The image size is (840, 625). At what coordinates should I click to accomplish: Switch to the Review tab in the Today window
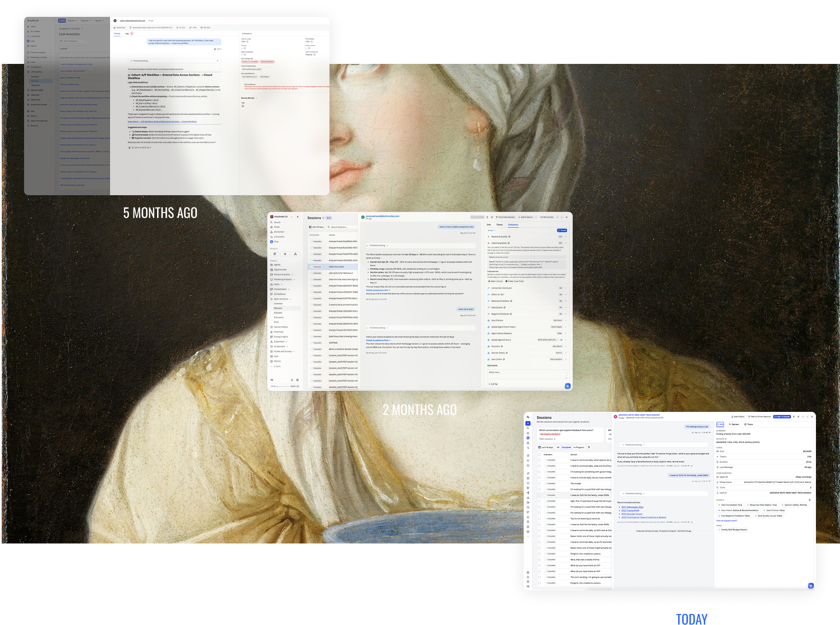(734, 425)
